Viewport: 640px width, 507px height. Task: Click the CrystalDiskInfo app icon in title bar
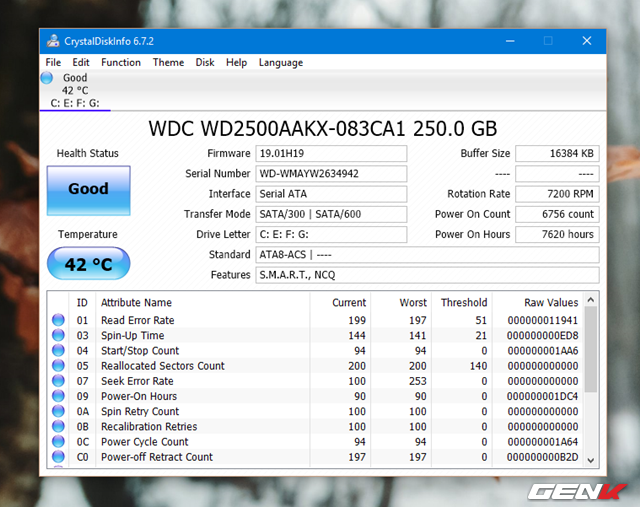tap(53, 41)
